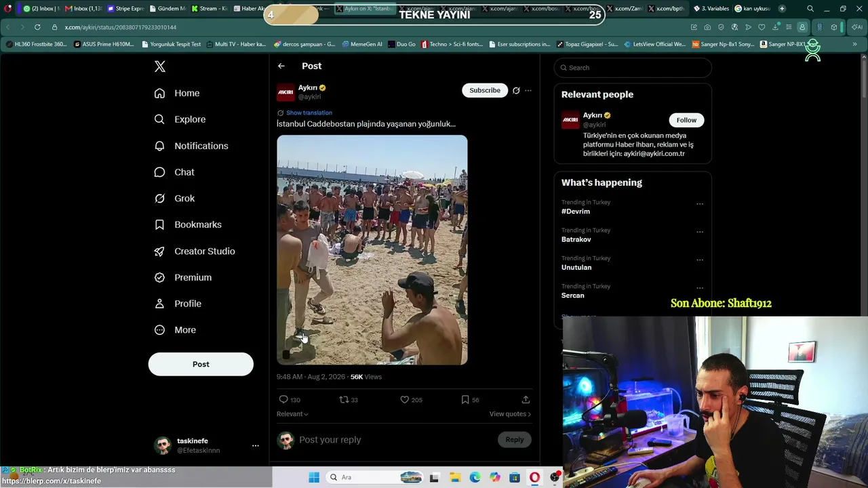Viewport: 868px width, 488px height.
Task: Open taskinefe account switcher menu
Action: click(256, 445)
